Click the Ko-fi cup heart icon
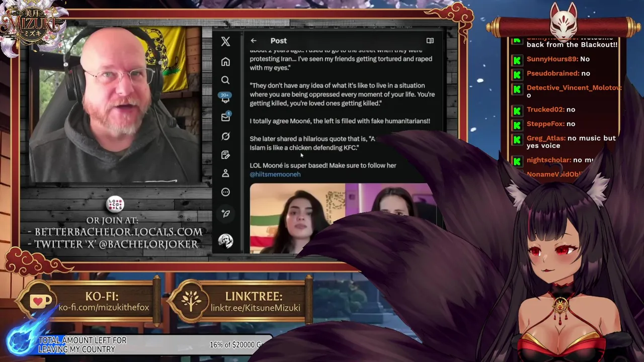The height and width of the screenshot is (362, 644). [40, 301]
